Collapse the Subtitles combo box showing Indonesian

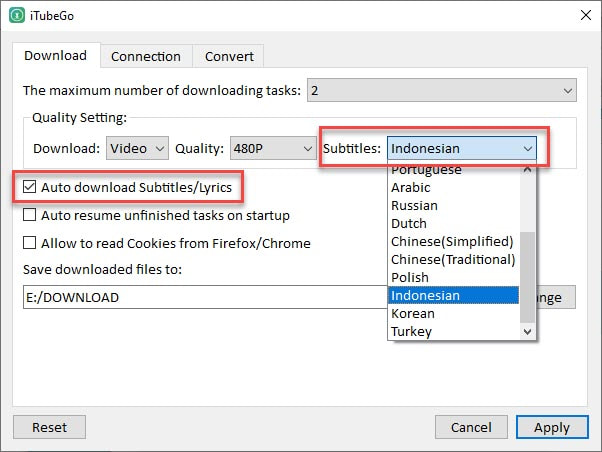[461, 148]
